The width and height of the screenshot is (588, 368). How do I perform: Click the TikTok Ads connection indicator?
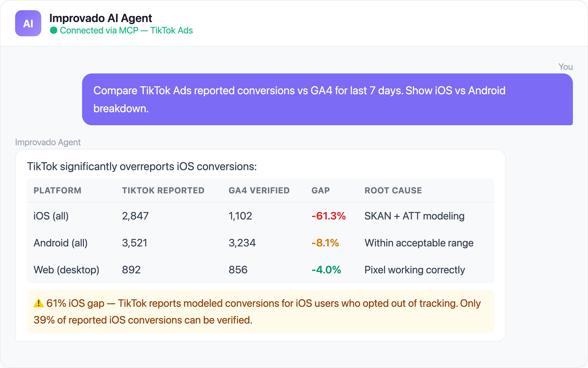(171, 30)
